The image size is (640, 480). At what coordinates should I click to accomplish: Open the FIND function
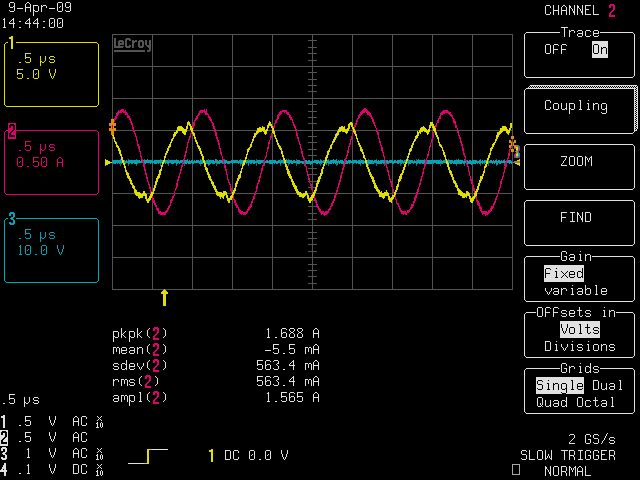[x=580, y=222]
